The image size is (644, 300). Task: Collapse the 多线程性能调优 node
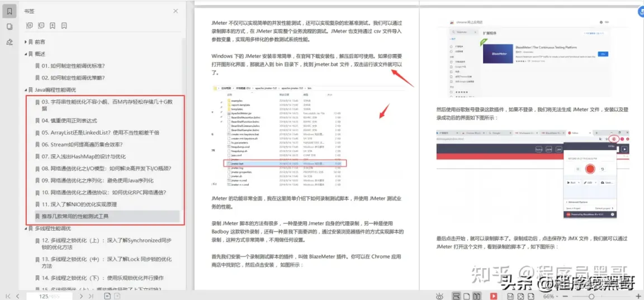coord(26,228)
